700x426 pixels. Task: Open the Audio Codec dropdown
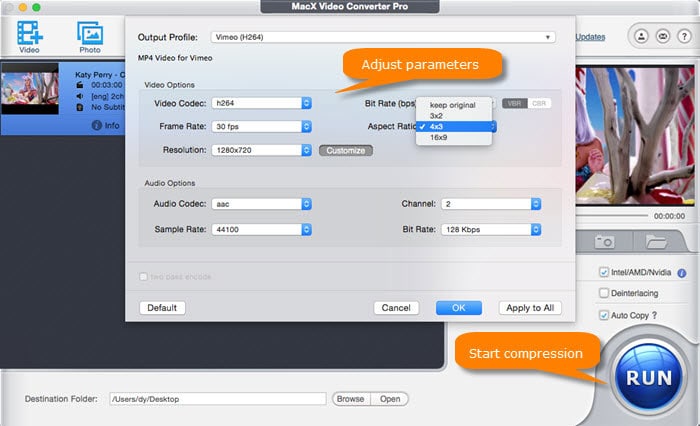pyautogui.click(x=262, y=204)
